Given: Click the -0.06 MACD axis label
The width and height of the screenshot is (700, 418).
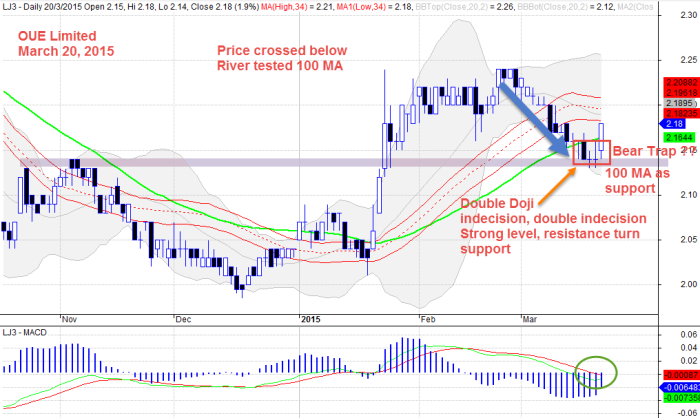Looking at the screenshot, I should tap(688, 413).
